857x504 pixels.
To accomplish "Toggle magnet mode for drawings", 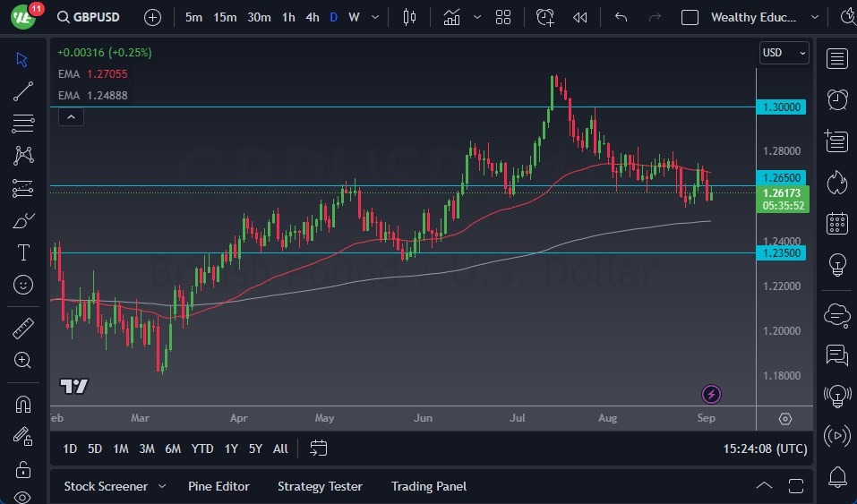I will (x=23, y=404).
